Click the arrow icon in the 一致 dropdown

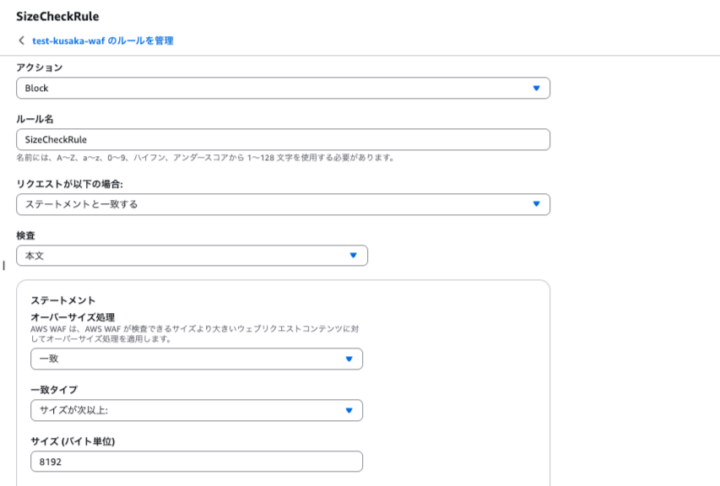point(349,359)
